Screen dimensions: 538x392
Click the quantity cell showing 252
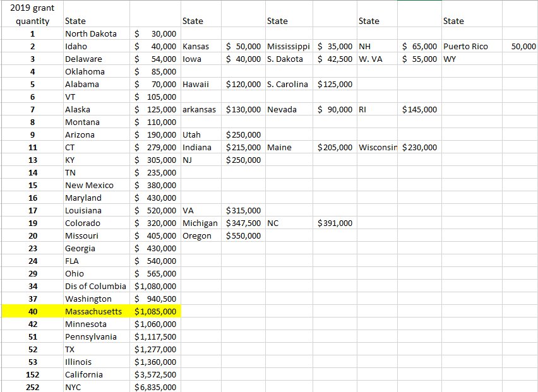click(33, 387)
